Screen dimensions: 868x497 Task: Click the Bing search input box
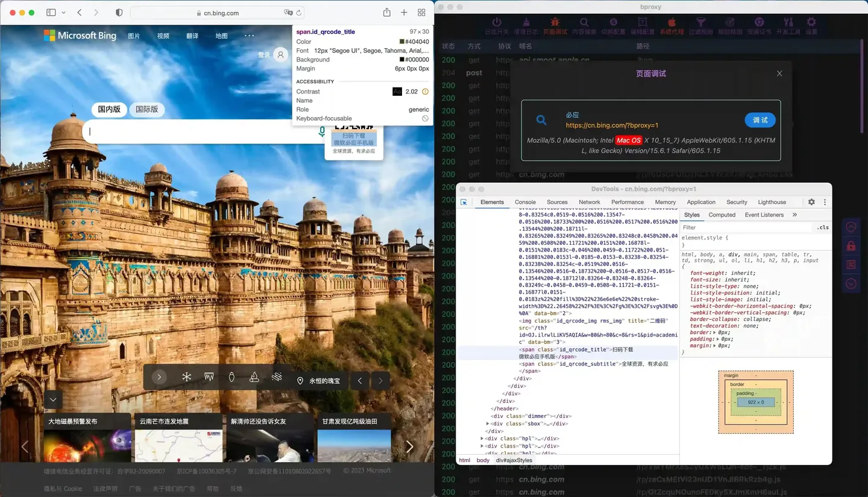click(x=199, y=131)
